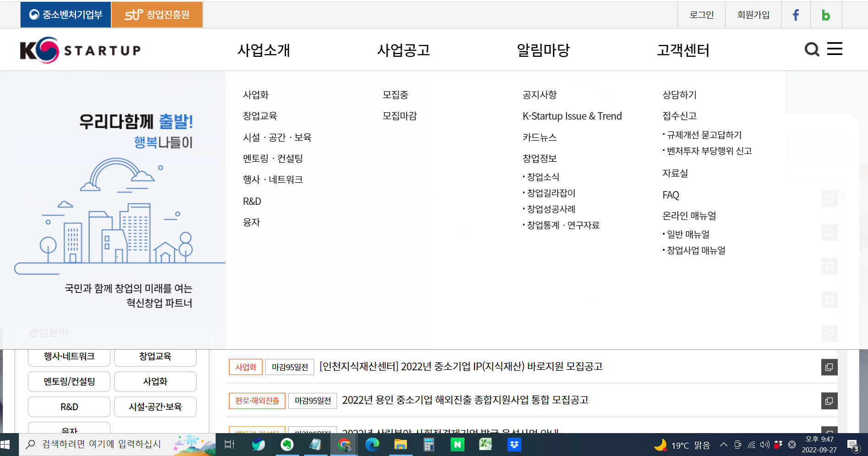Open the Facebook icon link
Image resolution: width=868 pixels, height=456 pixels.
pyautogui.click(x=796, y=15)
